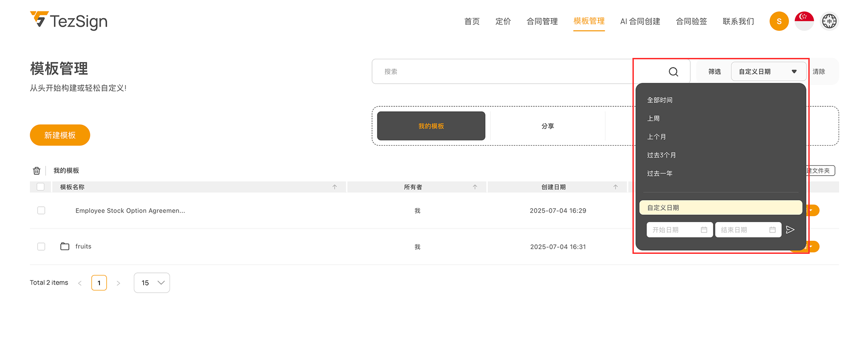Toggle the select-all header checkbox
Image resolution: width=868 pixels, height=362 pixels.
41,187
